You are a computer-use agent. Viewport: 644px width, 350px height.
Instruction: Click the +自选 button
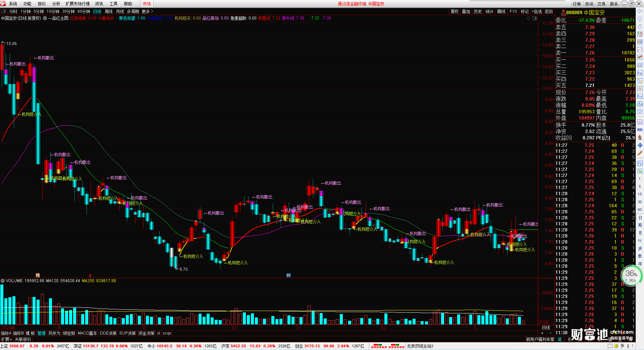[x=537, y=11]
